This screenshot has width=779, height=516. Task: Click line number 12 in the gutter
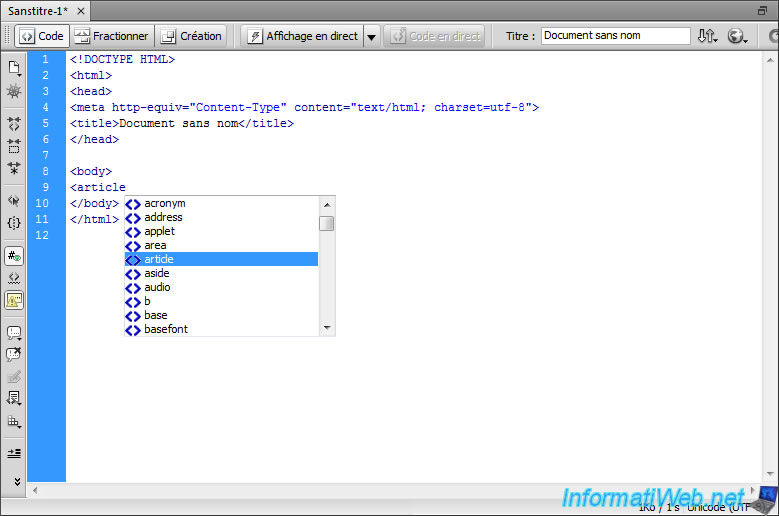pyautogui.click(x=42, y=235)
